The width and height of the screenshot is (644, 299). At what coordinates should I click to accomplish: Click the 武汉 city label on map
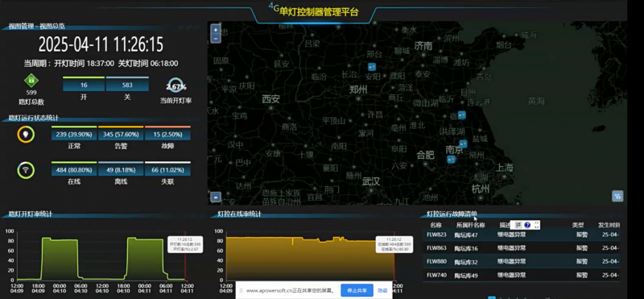371,181
